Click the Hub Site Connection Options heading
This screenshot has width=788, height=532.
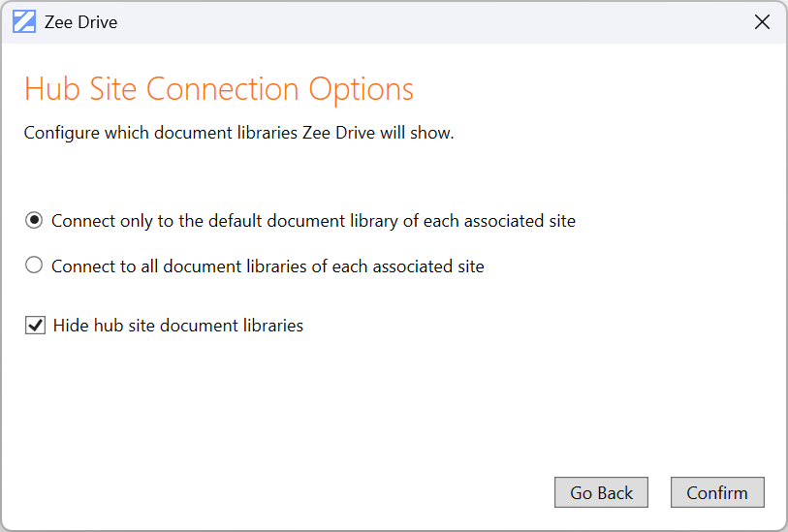pos(219,89)
